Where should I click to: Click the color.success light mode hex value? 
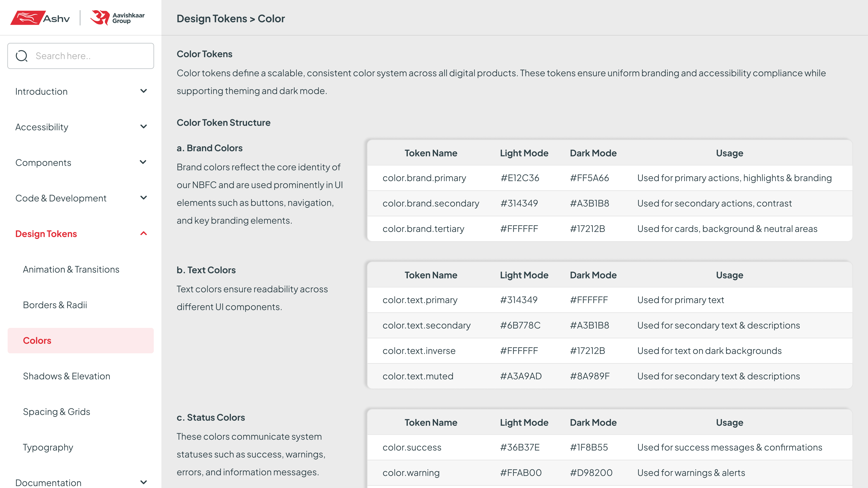click(520, 447)
